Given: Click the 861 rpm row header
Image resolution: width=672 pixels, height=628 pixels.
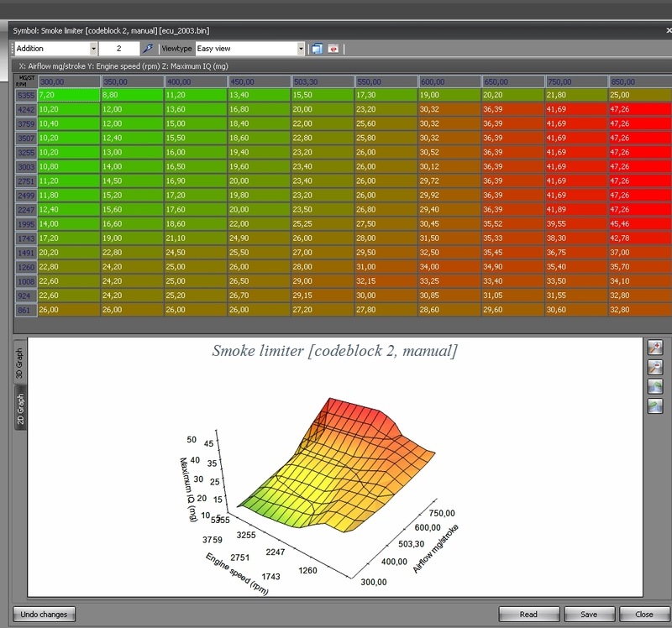Looking at the screenshot, I should click(24, 310).
